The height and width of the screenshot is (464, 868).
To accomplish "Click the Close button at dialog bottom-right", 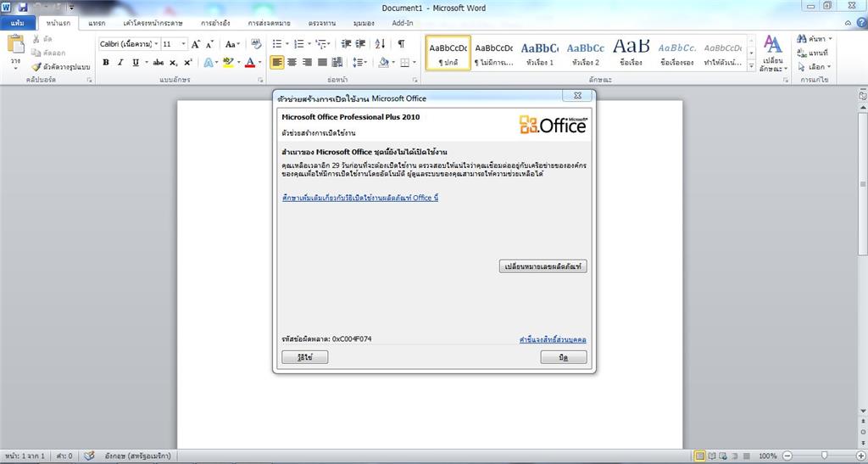I will tap(564, 358).
